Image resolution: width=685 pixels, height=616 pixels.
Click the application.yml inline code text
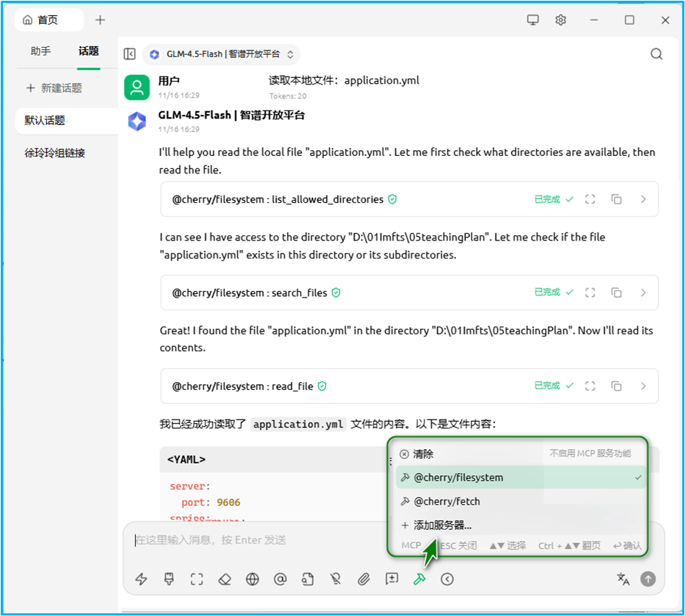pos(298,424)
